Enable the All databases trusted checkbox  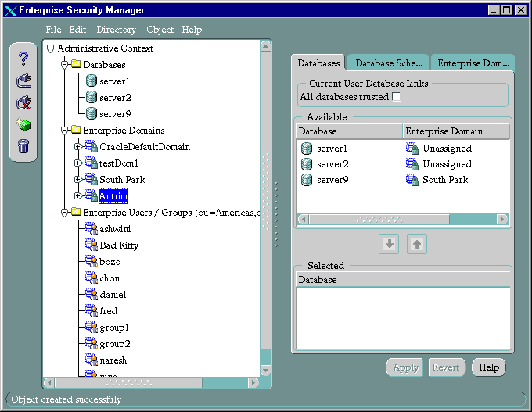[x=397, y=97]
